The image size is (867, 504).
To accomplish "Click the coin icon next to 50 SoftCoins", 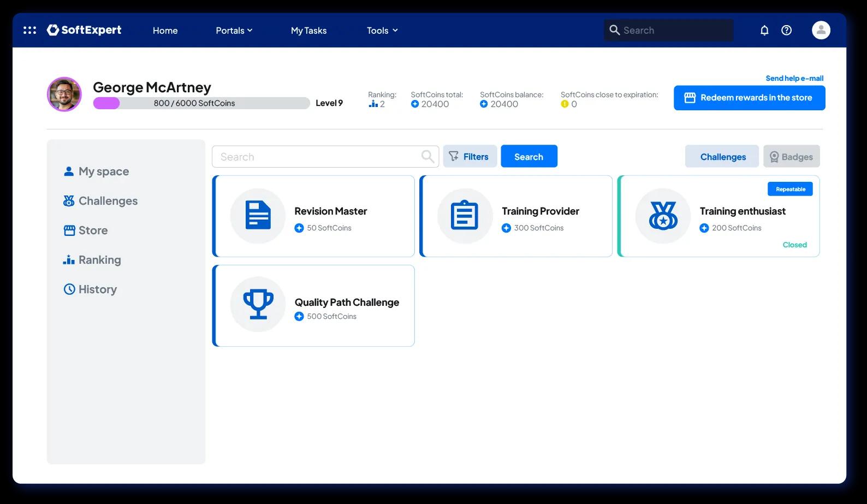I will [299, 228].
